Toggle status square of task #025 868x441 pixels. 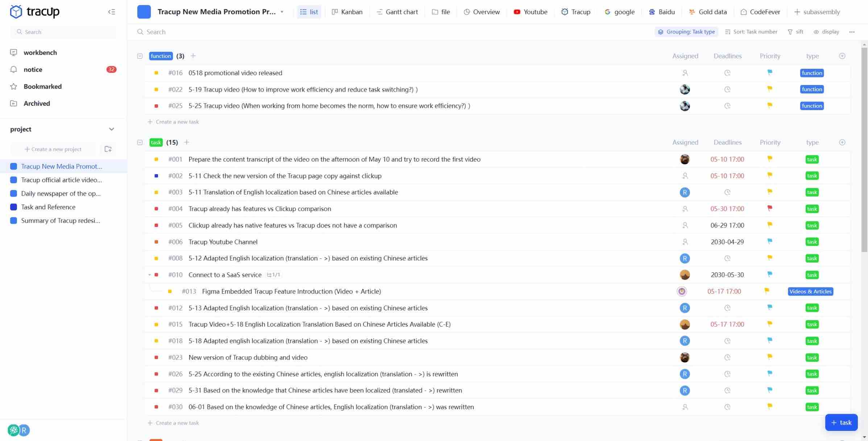[156, 106]
